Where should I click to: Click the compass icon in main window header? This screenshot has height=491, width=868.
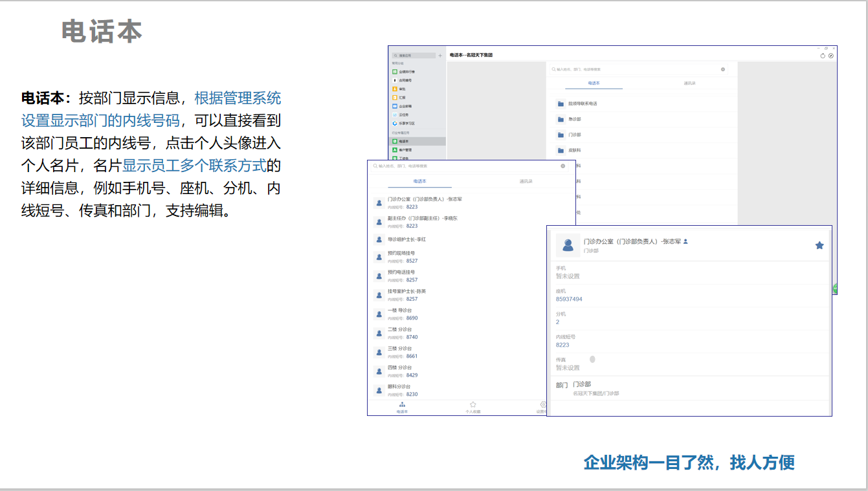(x=831, y=56)
